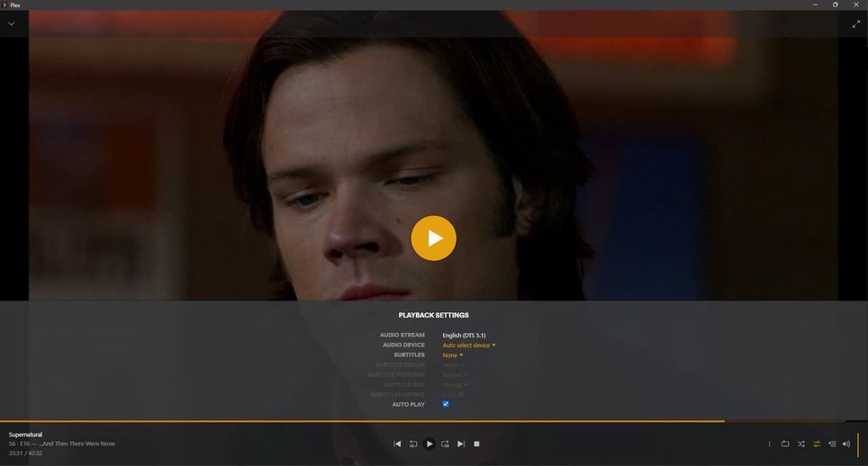
Task: Open the Subtitles dropdown set to None
Action: 452,354
